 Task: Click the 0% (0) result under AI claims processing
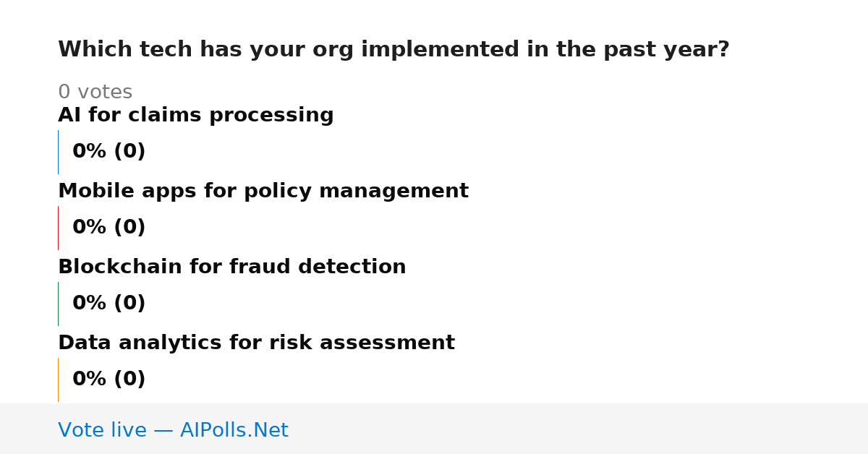point(109,152)
